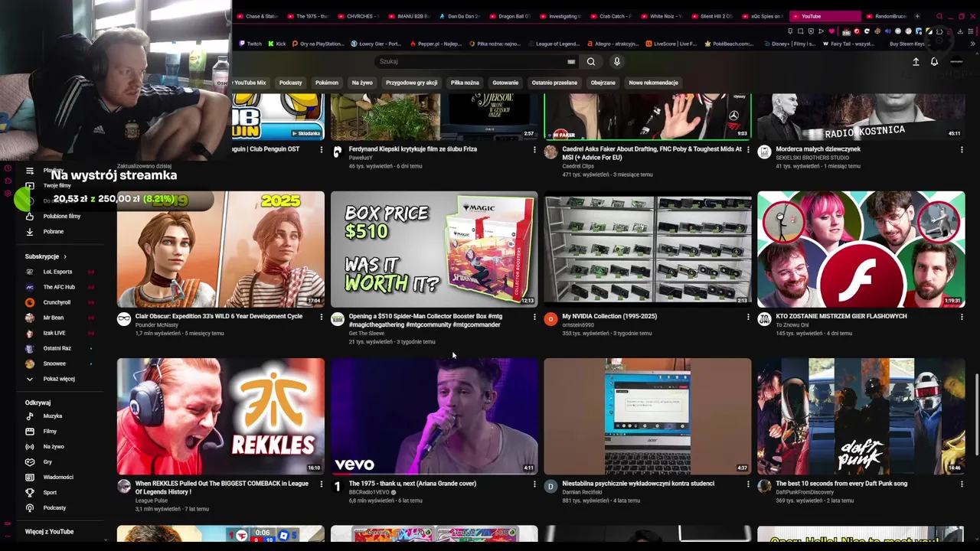980x551 pixels.
Task: Click the YouTube search magnifier button
Action: (x=591, y=62)
